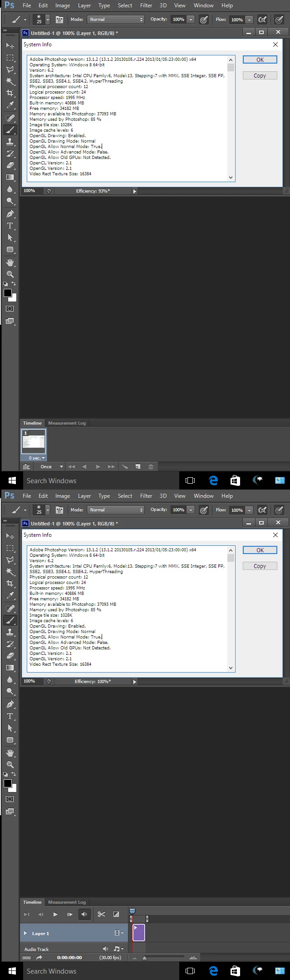Open the video timeline transition icon beside the scissors
Viewport: 290px width, 980px height.
click(116, 914)
